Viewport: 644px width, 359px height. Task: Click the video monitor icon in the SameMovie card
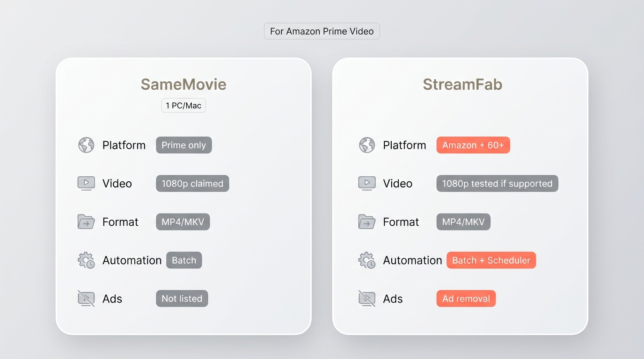(x=86, y=183)
